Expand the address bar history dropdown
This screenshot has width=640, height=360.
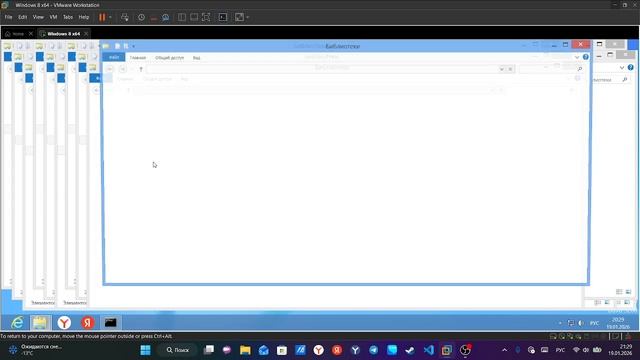[502, 69]
